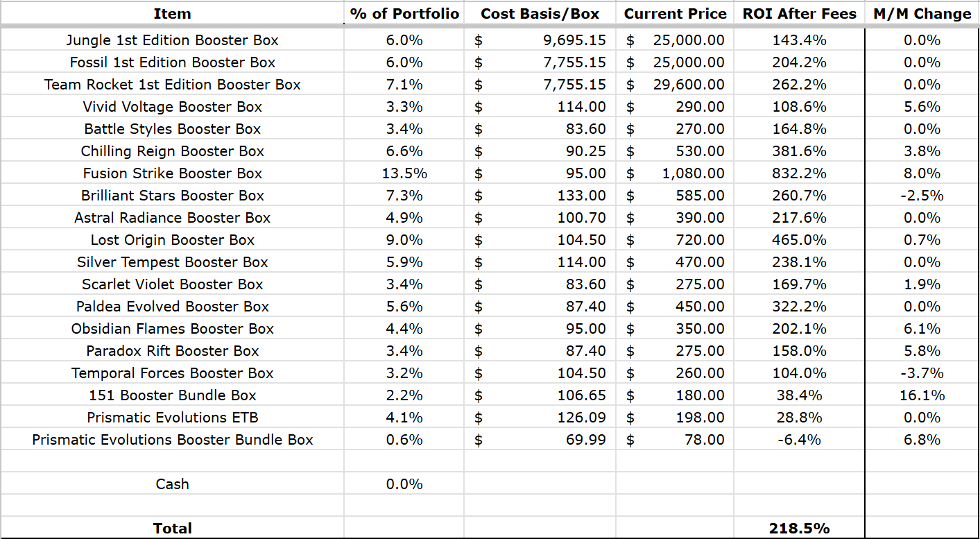
Task: Click the "69.99" cost basis value
Action: (586, 440)
